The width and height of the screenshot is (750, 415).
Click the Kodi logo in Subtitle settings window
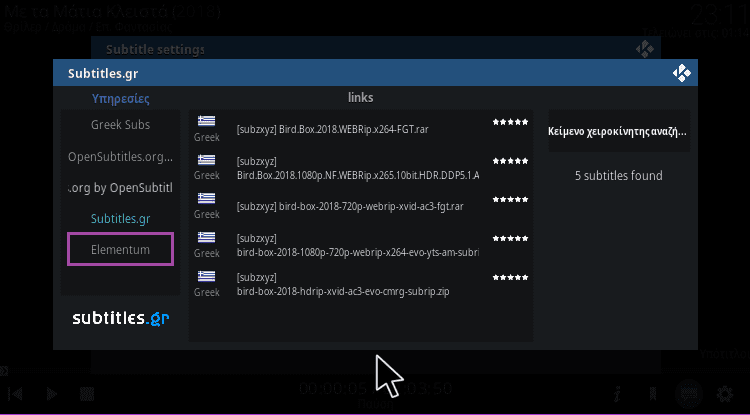click(644, 49)
